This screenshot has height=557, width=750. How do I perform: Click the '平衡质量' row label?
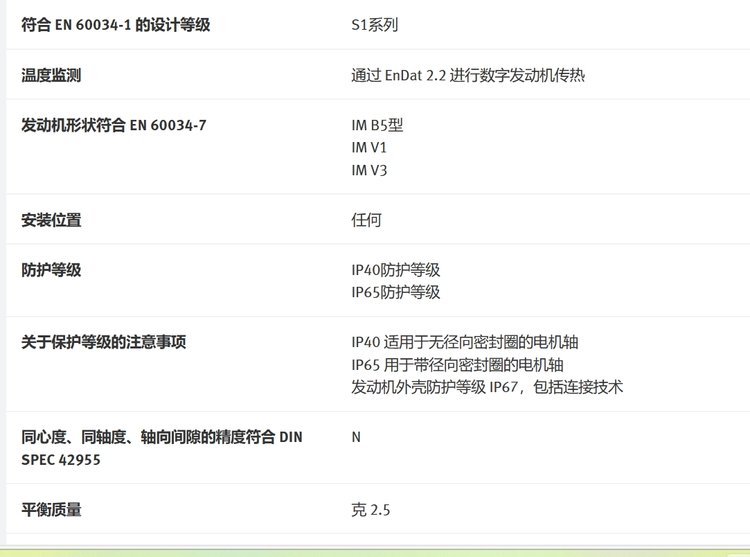[x=52, y=510]
